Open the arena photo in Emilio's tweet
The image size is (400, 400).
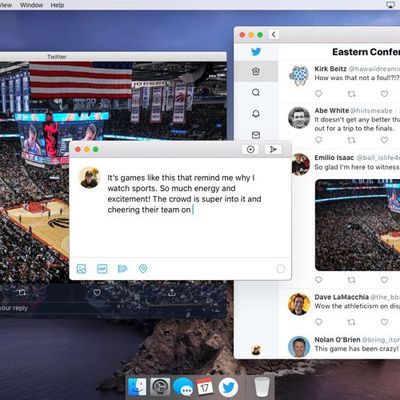[357, 225]
